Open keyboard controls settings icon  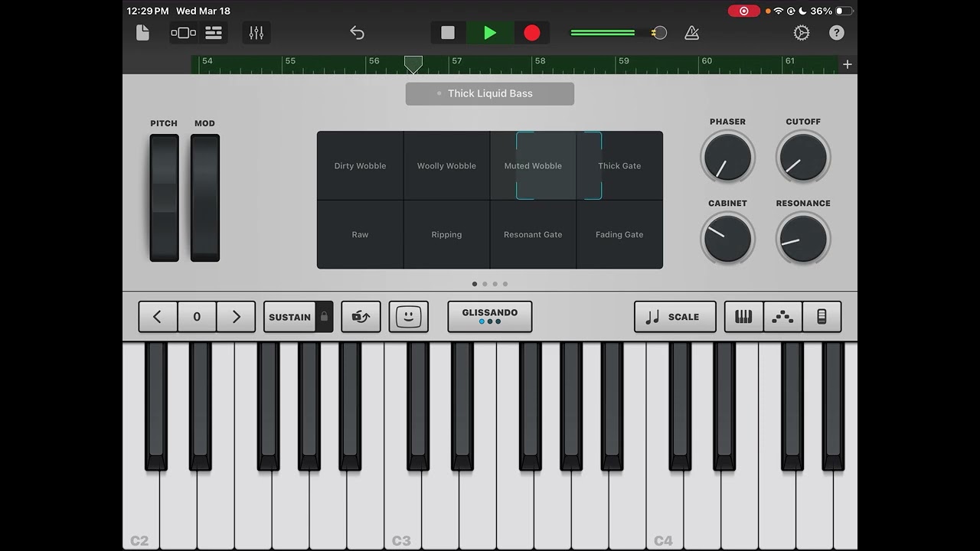coord(822,317)
